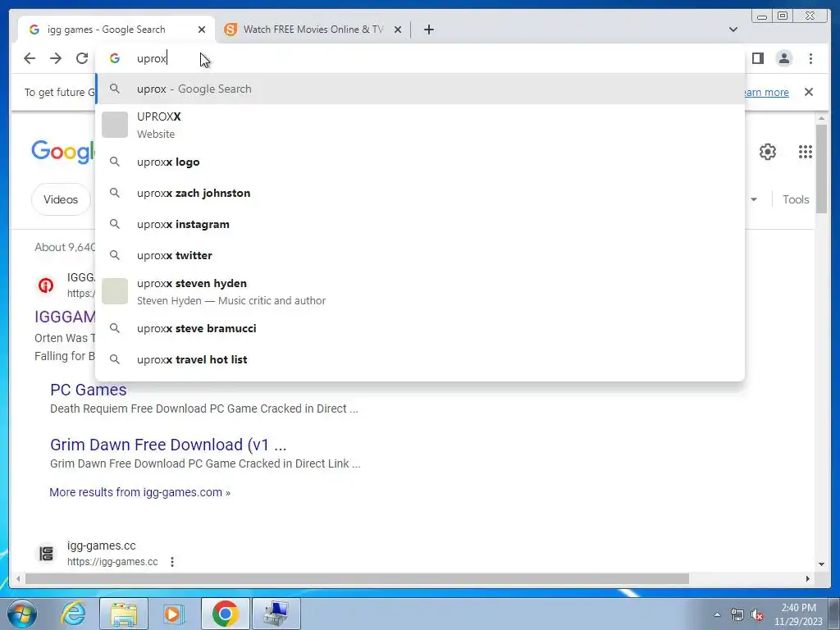Open the three-dot menu beside igg-games.cc
840x630 pixels.
tap(172, 562)
